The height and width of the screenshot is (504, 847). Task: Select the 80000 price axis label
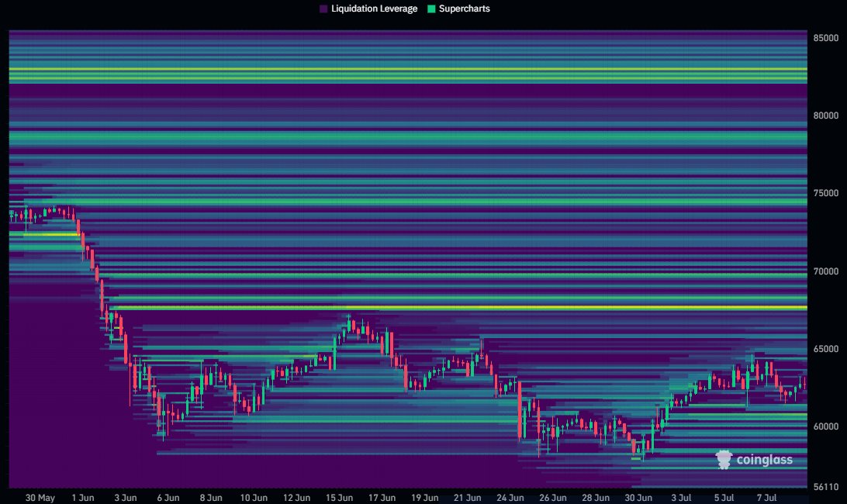click(826, 116)
